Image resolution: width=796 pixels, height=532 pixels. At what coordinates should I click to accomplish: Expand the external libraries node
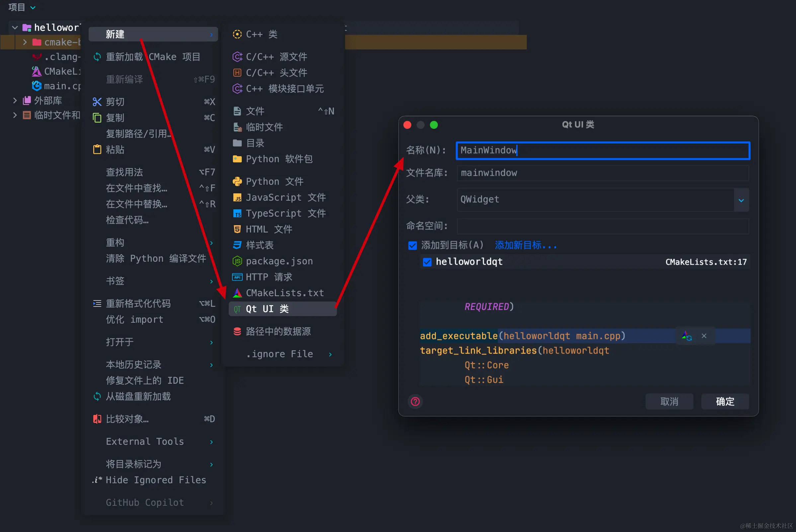point(15,100)
